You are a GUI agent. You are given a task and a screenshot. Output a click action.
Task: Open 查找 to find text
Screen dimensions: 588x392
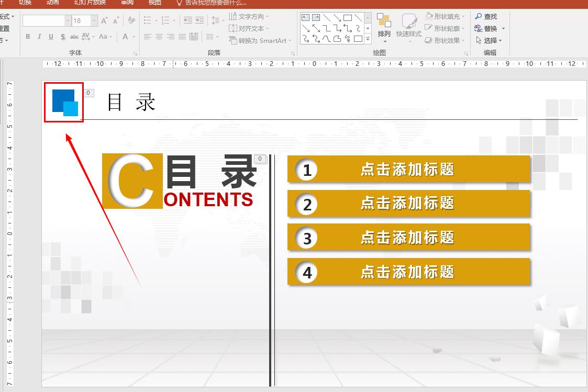click(x=488, y=16)
